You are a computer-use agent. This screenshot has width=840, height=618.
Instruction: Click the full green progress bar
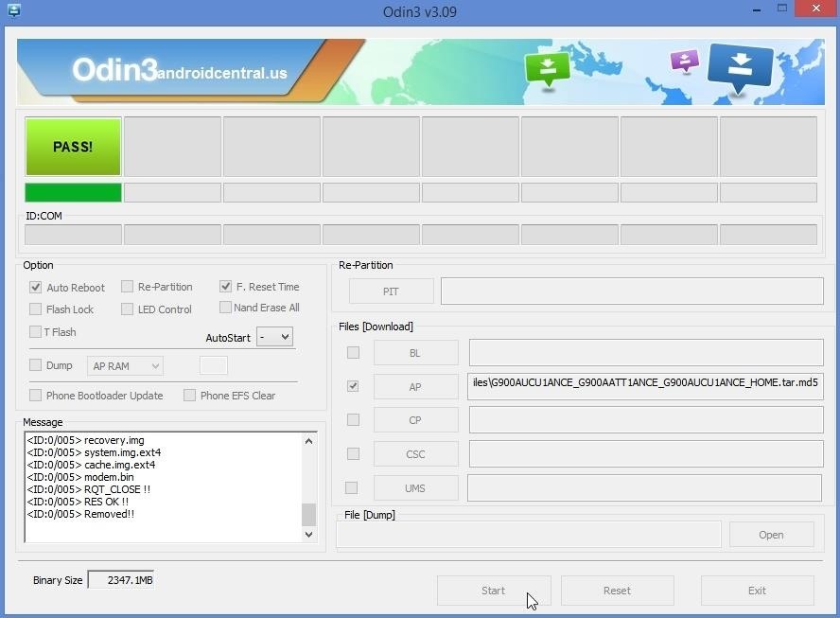(74, 192)
